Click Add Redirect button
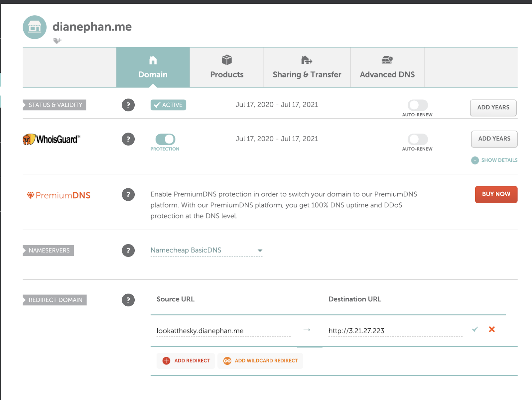 (x=186, y=361)
